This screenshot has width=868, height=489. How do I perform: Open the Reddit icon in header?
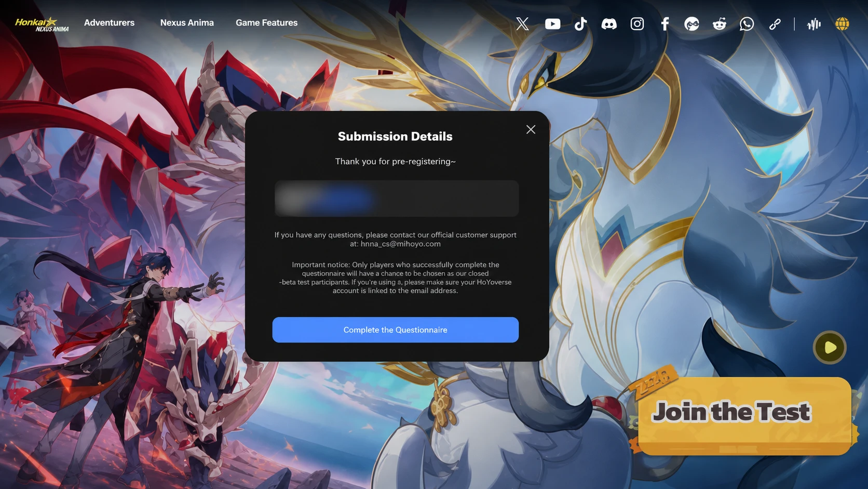(719, 24)
